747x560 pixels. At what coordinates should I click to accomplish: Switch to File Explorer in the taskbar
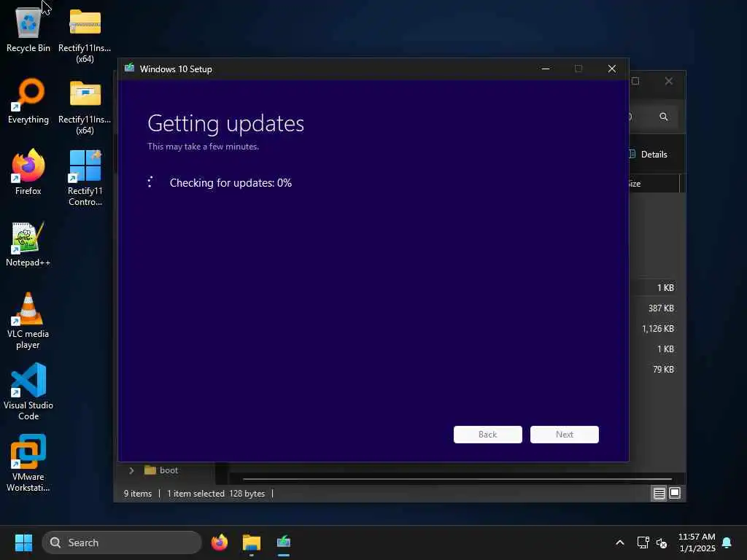(x=252, y=542)
